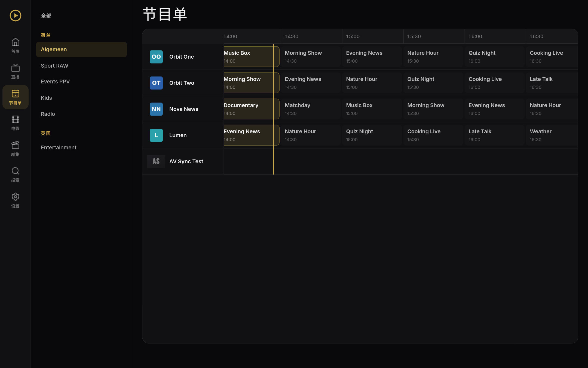Screen dimensions: 588x368
Task: Select Music Box 15:00 on Nova News
Action: (x=372, y=109)
